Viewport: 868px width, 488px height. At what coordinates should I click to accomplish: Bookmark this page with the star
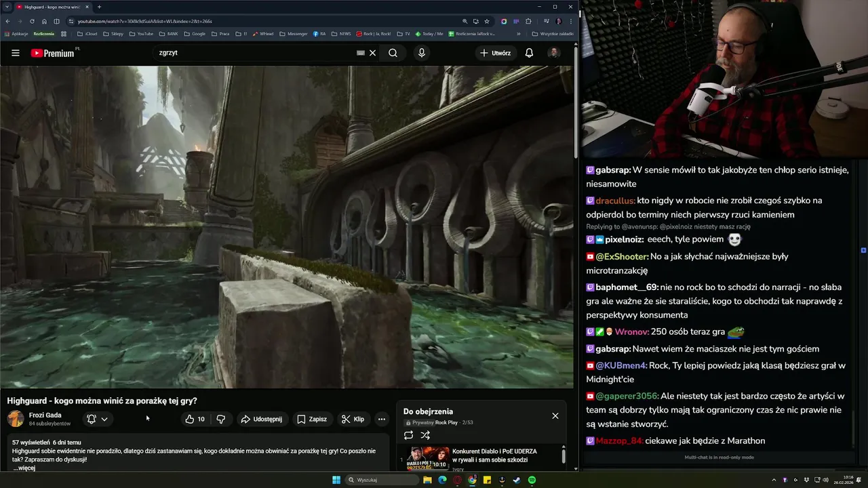(486, 21)
